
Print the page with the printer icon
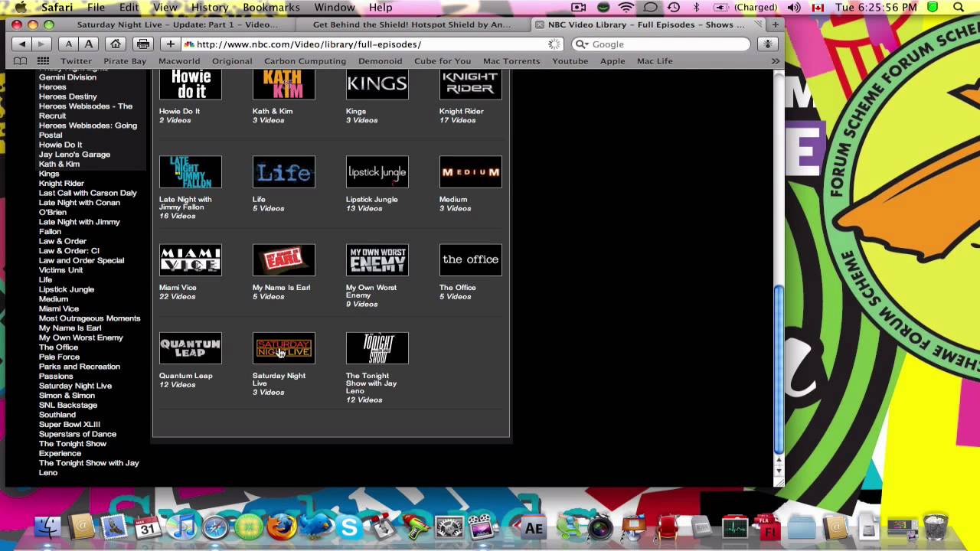tap(143, 44)
